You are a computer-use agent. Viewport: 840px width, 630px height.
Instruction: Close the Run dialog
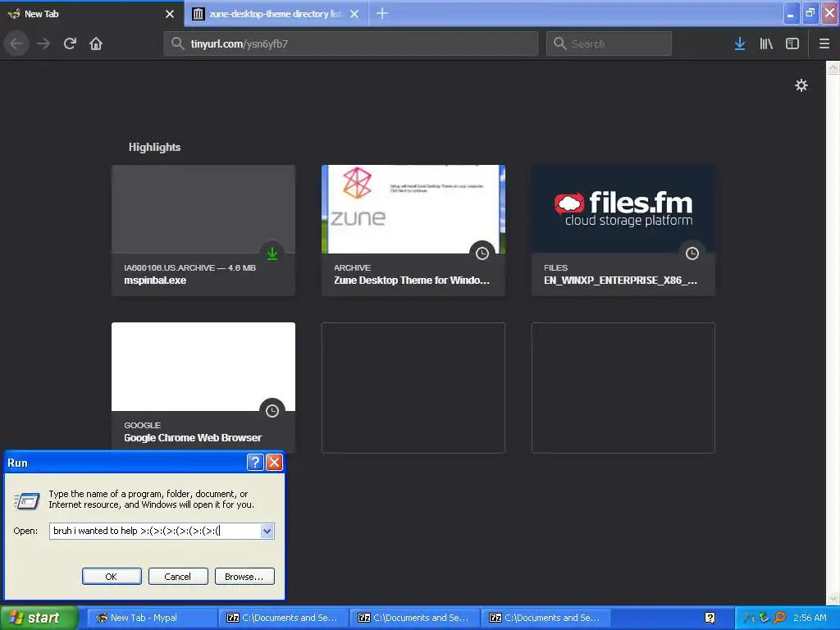click(x=274, y=463)
